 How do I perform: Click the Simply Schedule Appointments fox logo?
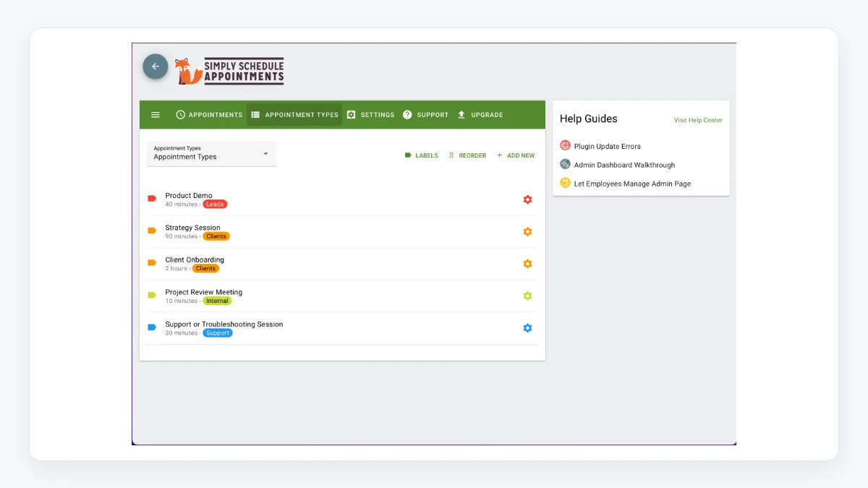(229, 71)
